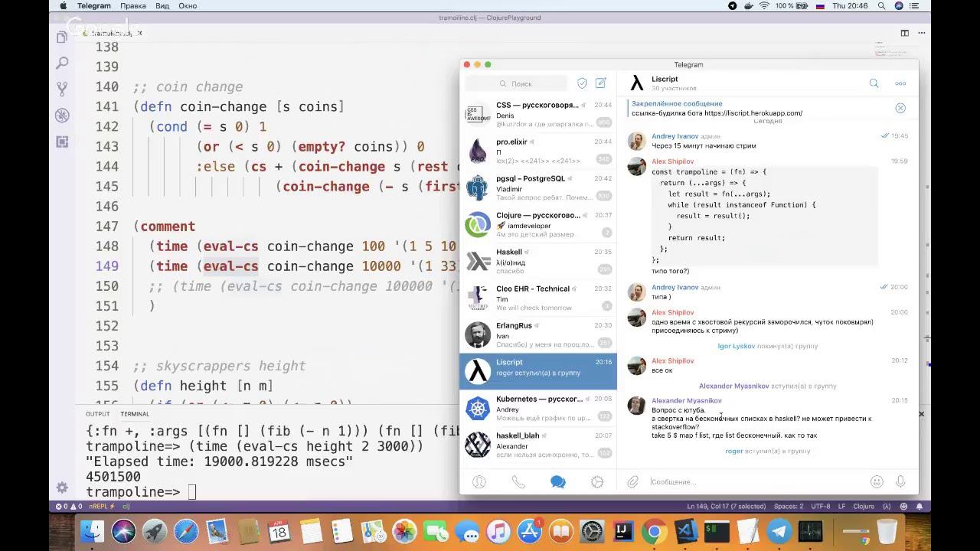Select the Liscript chat in list
The width and height of the screenshot is (980, 551).
[x=538, y=371]
